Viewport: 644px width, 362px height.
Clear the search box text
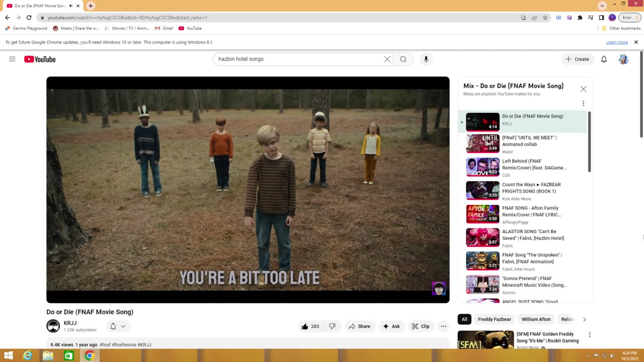coord(387,59)
